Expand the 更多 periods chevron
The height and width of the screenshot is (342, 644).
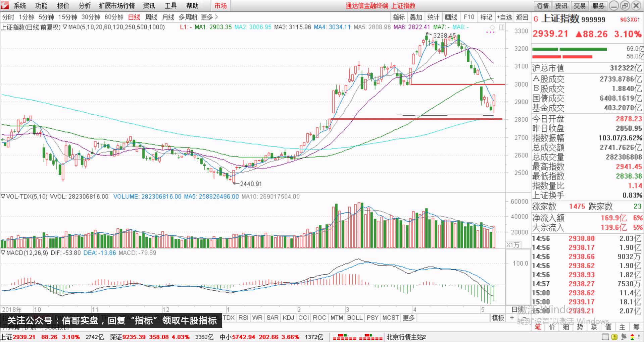click(x=216, y=17)
